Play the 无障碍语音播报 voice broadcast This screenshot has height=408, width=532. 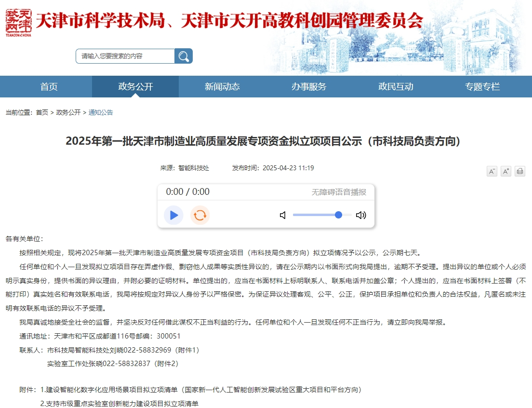tap(173, 215)
